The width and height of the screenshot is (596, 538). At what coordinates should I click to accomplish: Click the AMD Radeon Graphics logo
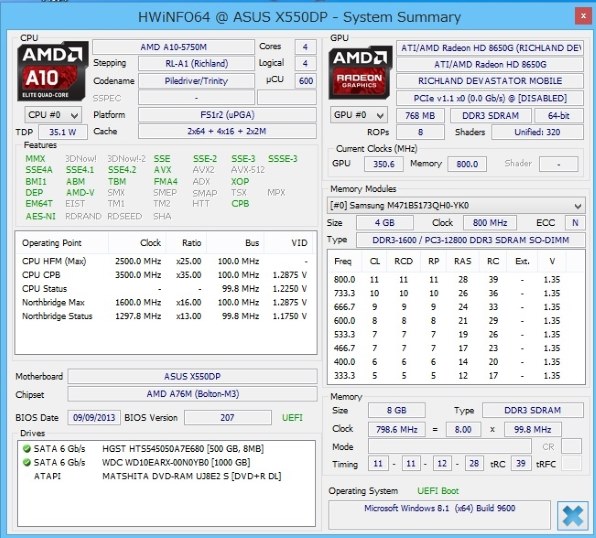[360, 72]
